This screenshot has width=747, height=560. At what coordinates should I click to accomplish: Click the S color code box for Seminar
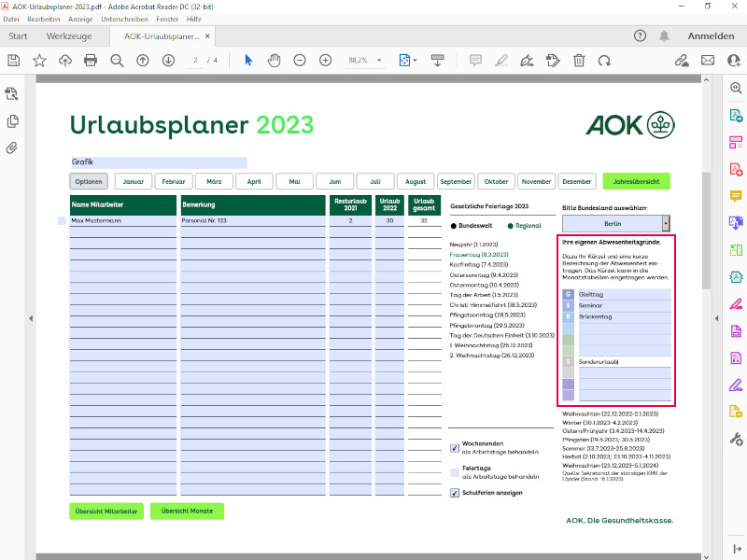[568, 306]
